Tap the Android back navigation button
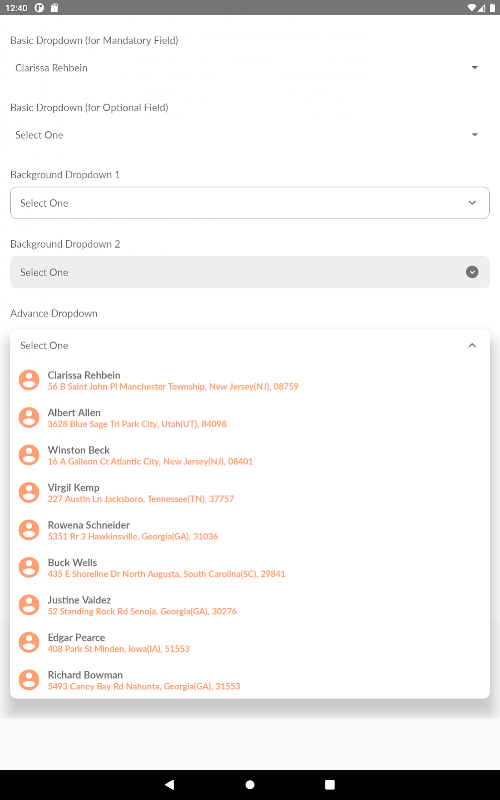 pos(170,784)
